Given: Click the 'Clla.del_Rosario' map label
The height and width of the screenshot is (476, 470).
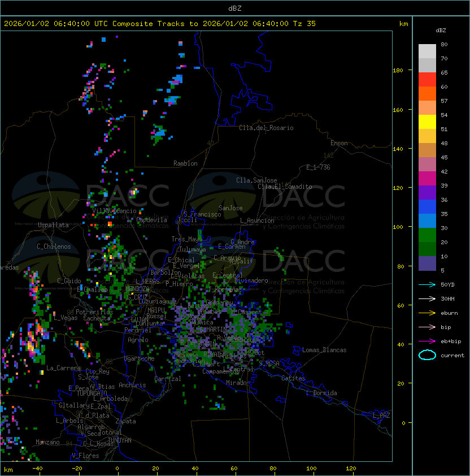Looking at the screenshot, I should (x=266, y=128).
